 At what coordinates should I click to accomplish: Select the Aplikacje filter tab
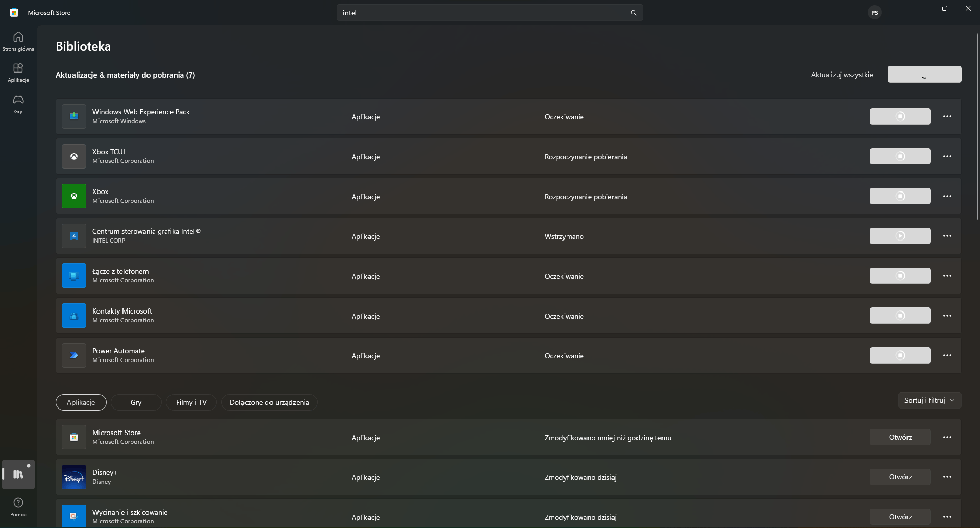[x=81, y=402]
